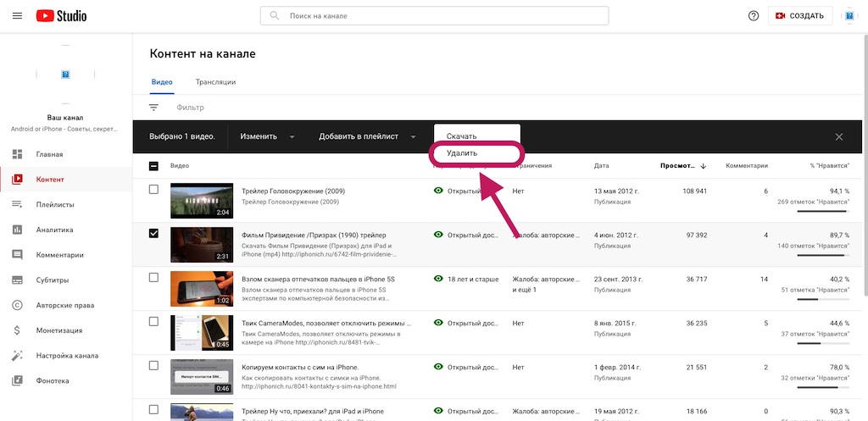Toggle the select-all videos checkbox
The height and width of the screenshot is (421, 868).
pyautogui.click(x=153, y=166)
